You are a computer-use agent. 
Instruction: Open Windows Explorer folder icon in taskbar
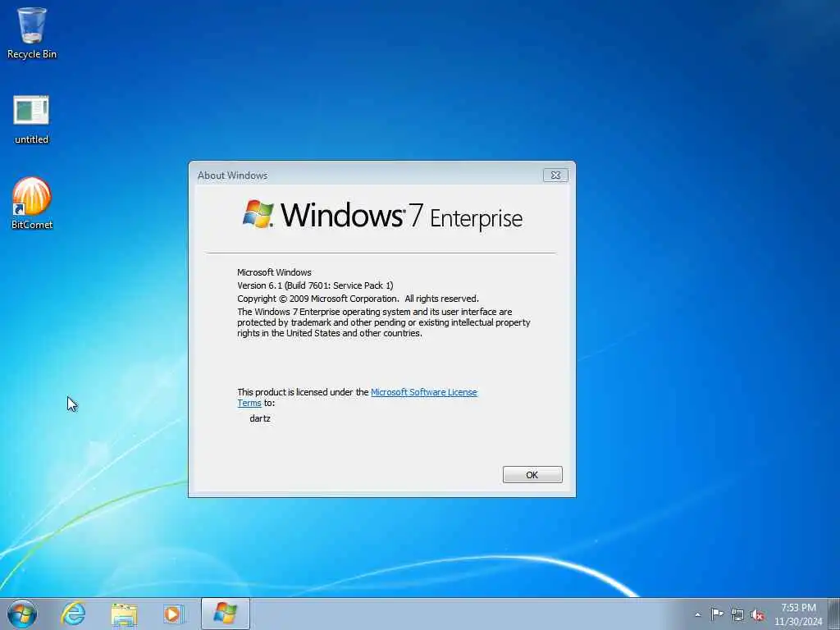point(124,614)
